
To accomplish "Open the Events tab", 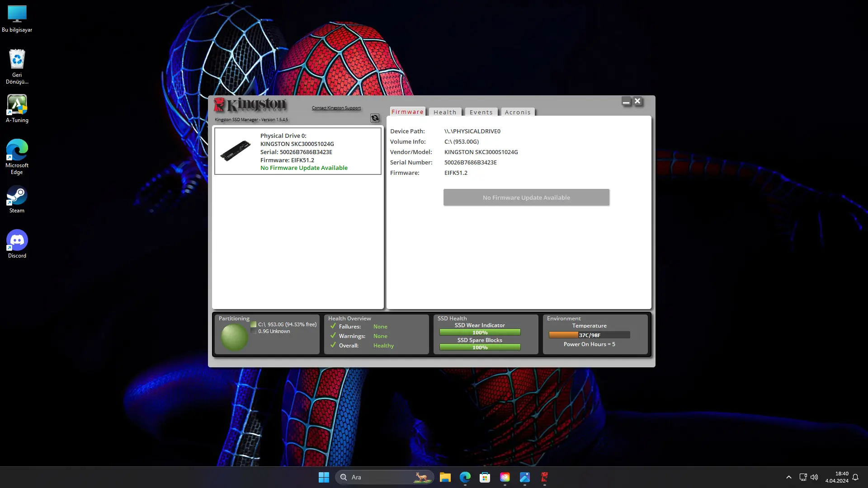I will [481, 112].
